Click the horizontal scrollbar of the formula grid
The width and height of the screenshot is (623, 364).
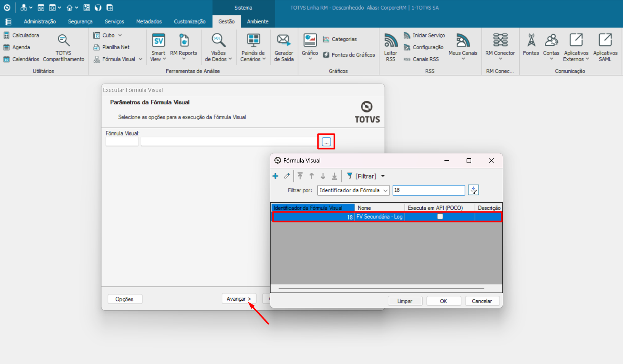click(x=382, y=289)
